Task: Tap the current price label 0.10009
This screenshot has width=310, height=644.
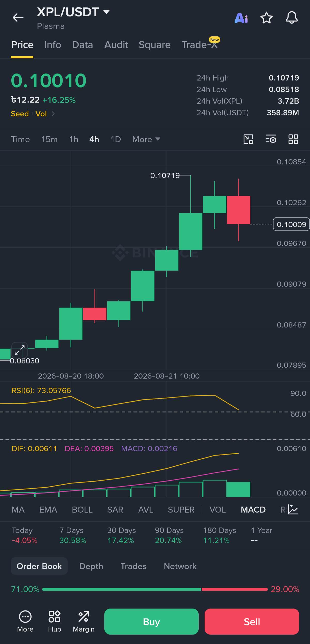Action: point(291,224)
